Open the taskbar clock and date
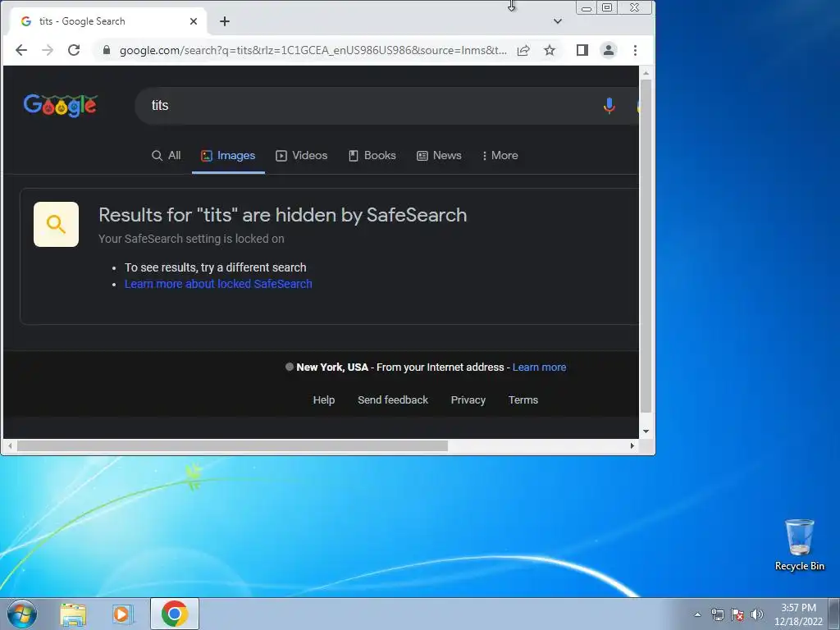Image resolution: width=840 pixels, height=630 pixels. [x=798, y=614]
